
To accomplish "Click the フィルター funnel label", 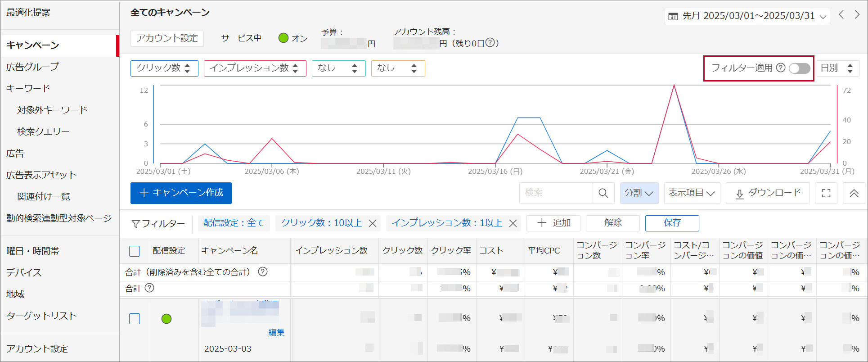I will pos(158,224).
